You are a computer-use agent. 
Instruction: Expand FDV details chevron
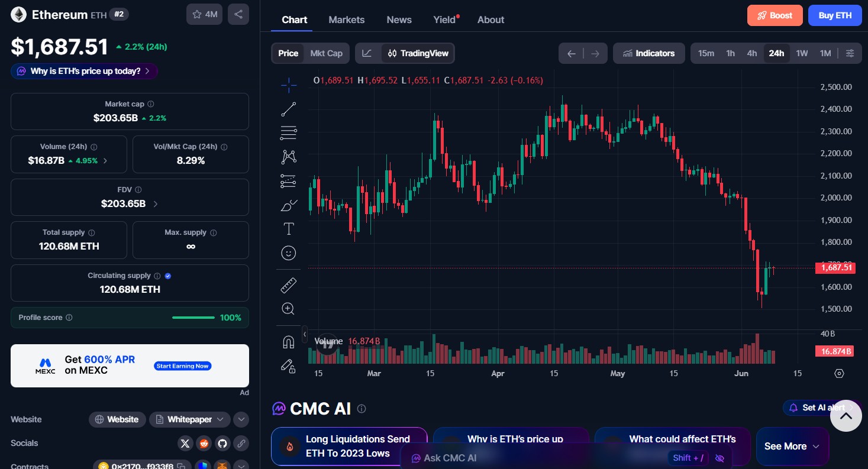[156, 204]
